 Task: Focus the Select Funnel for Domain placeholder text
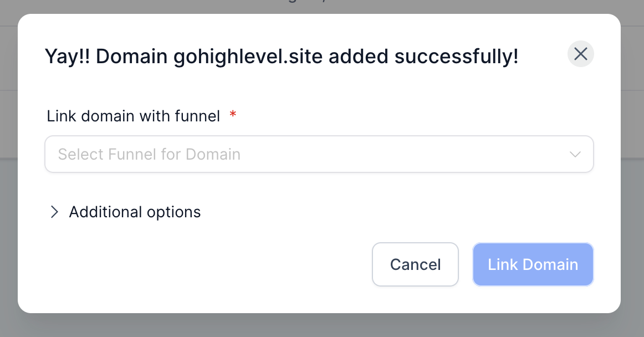coord(149,155)
